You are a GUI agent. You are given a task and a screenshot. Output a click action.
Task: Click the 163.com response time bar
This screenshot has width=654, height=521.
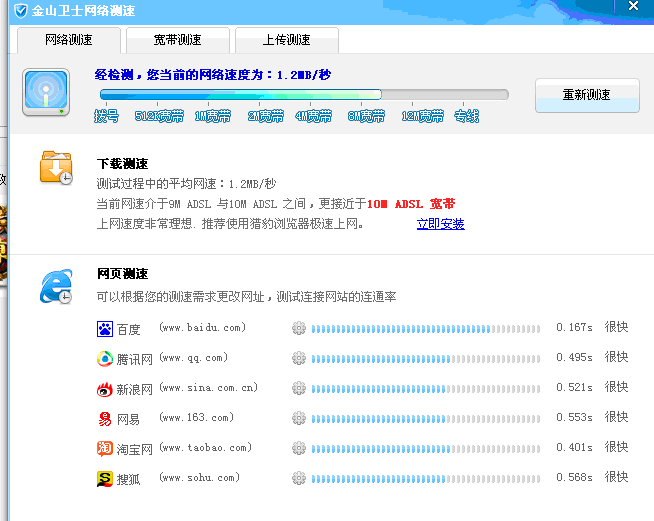pyautogui.click(x=426, y=419)
